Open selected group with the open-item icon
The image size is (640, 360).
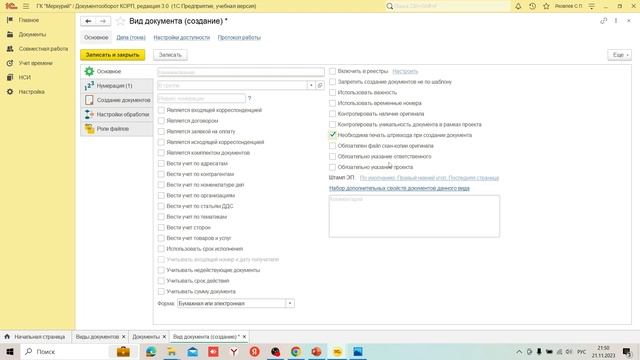click(x=320, y=85)
